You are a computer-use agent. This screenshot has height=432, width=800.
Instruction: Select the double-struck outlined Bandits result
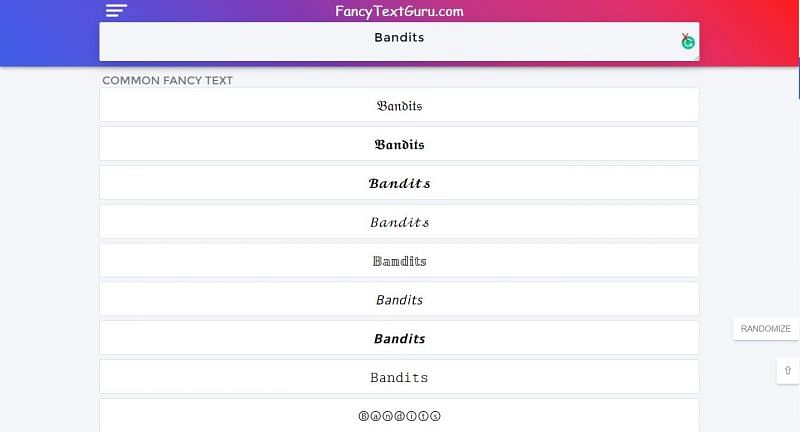[399, 261]
